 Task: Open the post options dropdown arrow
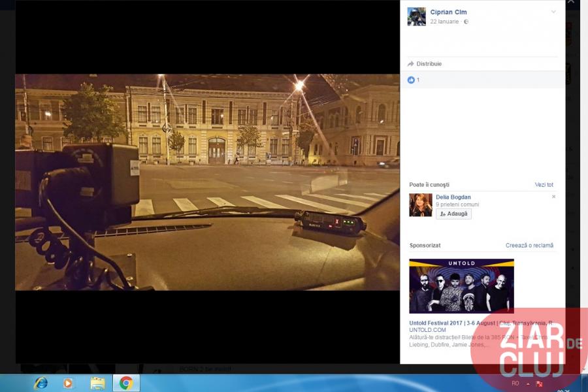(x=553, y=12)
